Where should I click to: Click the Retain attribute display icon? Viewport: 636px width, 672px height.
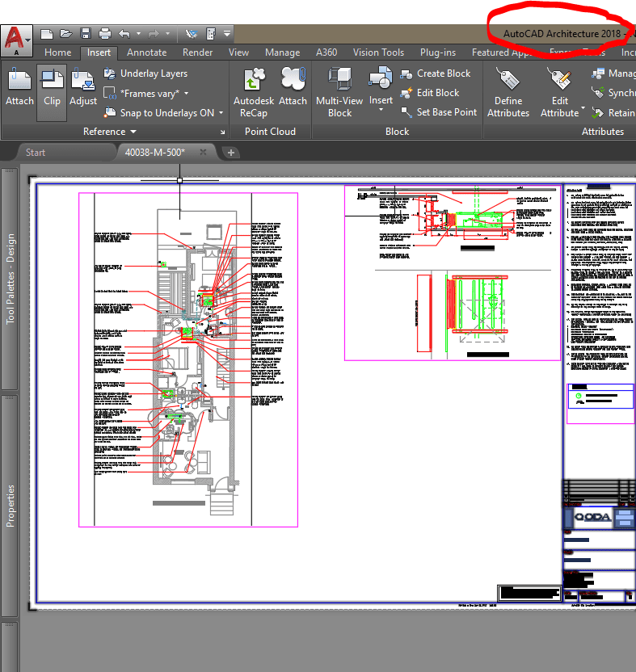click(597, 112)
